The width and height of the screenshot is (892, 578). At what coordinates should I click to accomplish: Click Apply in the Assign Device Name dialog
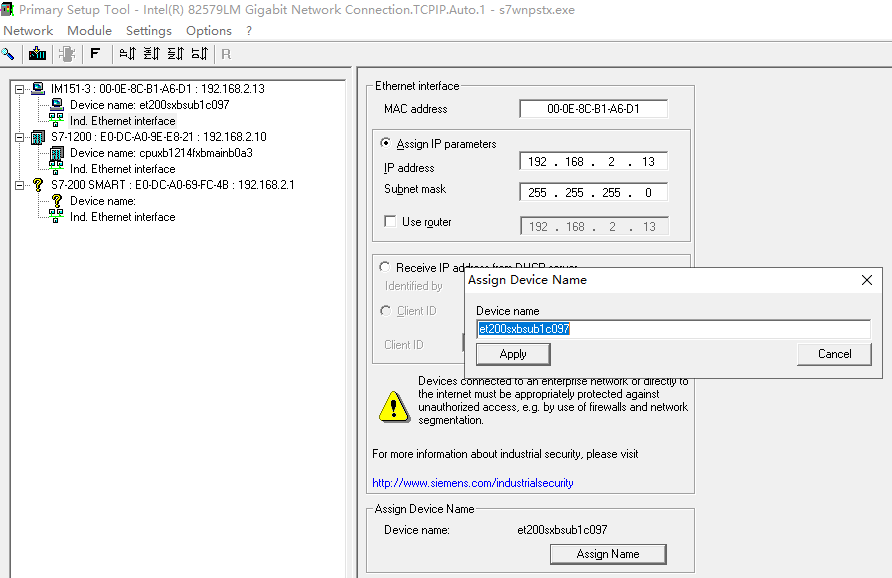pyautogui.click(x=512, y=353)
